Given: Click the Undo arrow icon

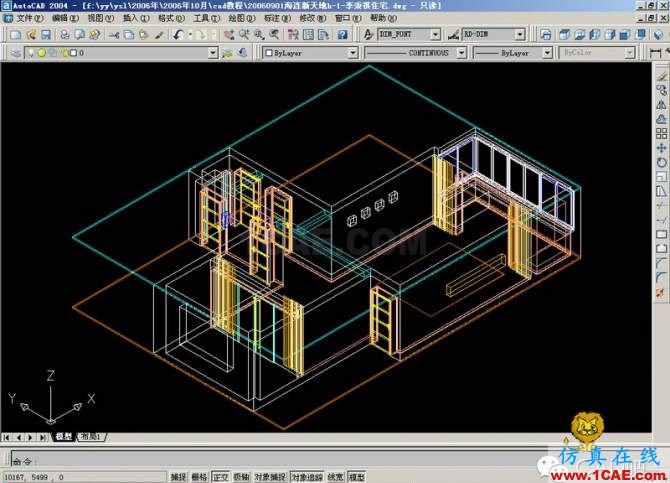Looking at the screenshot, I should tap(179, 35).
